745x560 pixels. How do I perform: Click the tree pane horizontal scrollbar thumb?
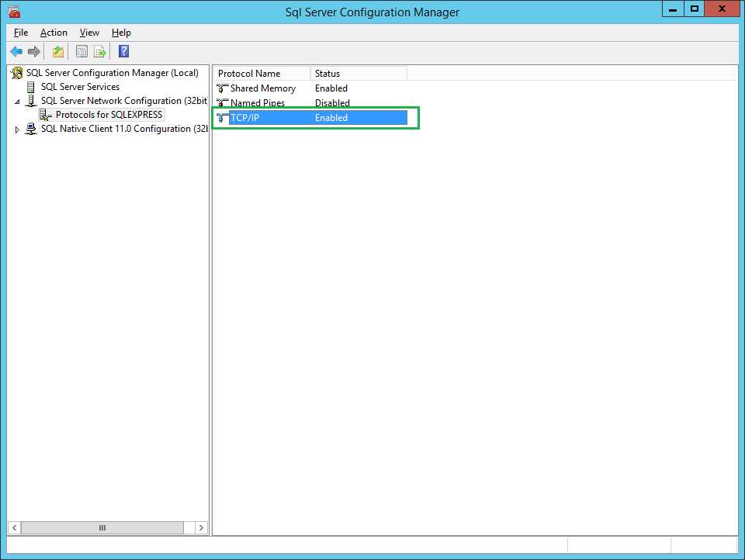(102, 527)
